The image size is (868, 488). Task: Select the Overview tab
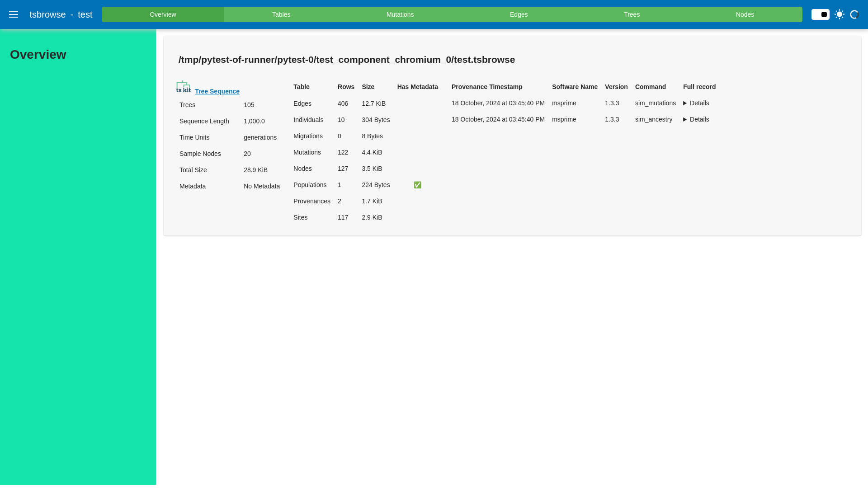coord(163,14)
